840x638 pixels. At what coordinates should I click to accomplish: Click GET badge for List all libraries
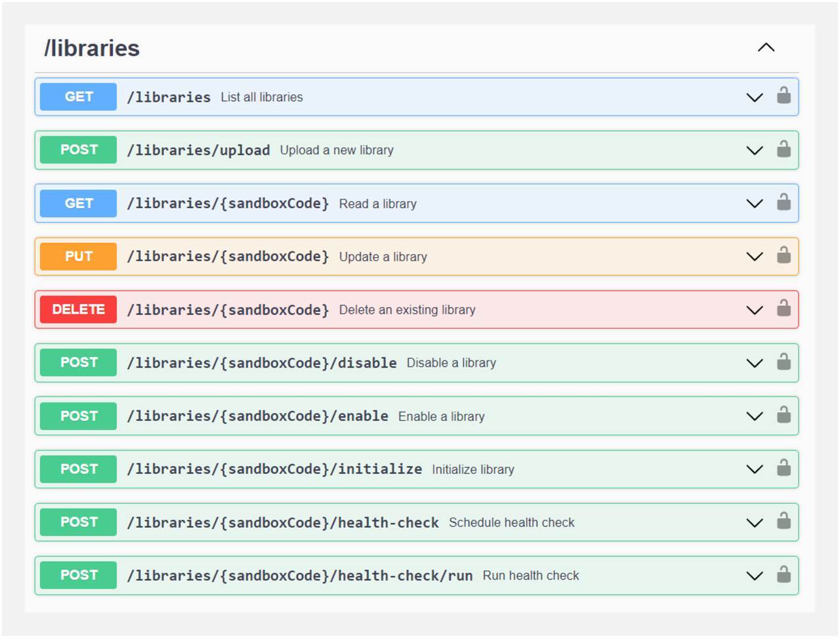pos(78,96)
